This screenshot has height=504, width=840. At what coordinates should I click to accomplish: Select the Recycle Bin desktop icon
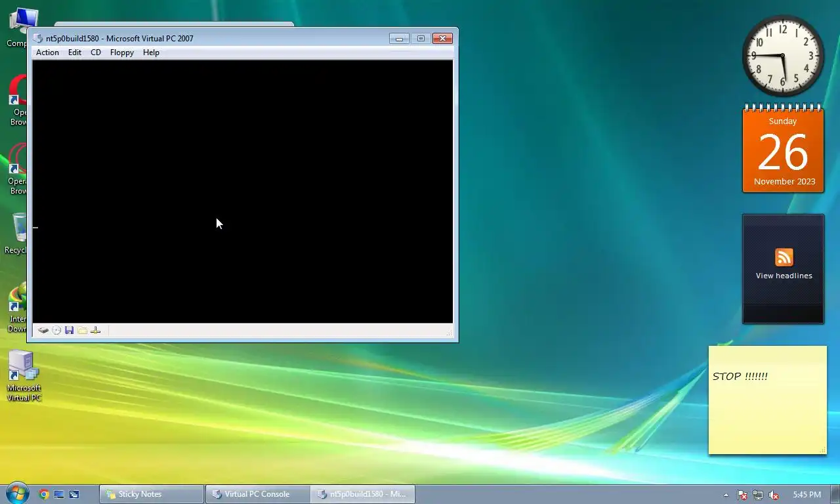point(16,233)
